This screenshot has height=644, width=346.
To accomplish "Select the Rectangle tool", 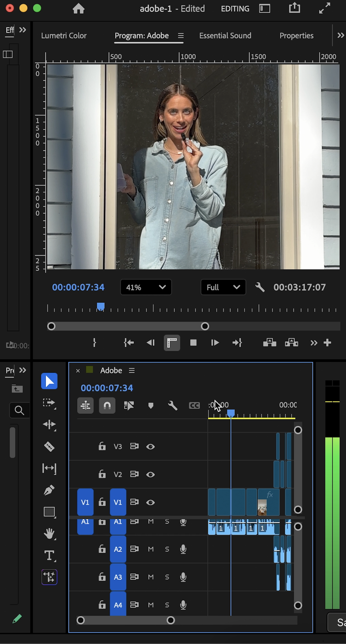I will tap(49, 512).
